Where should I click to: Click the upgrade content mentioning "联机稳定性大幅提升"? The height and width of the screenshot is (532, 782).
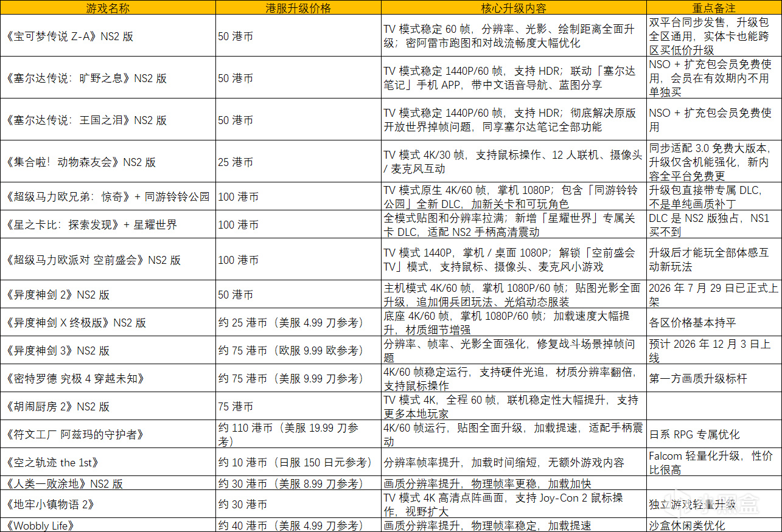(x=514, y=406)
